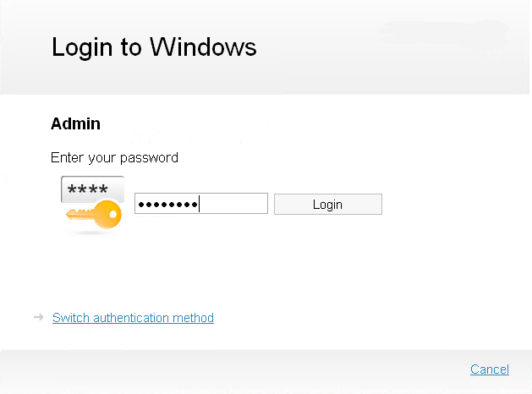Screen dimensions: 532x394
Task: Select the Admin username label
Action: [75, 123]
